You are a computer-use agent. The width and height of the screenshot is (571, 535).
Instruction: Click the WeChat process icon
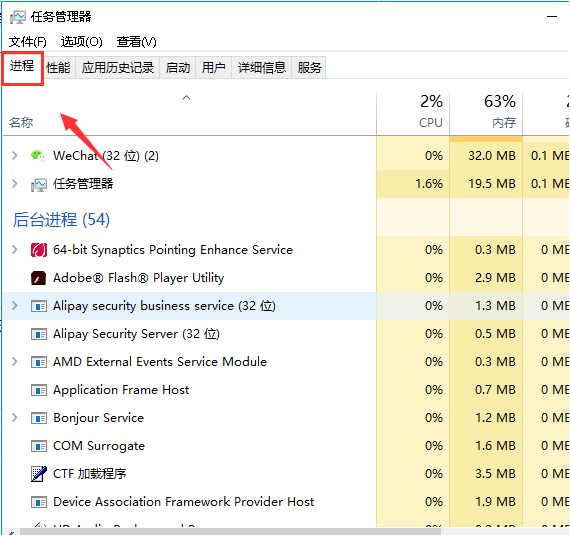coord(38,156)
